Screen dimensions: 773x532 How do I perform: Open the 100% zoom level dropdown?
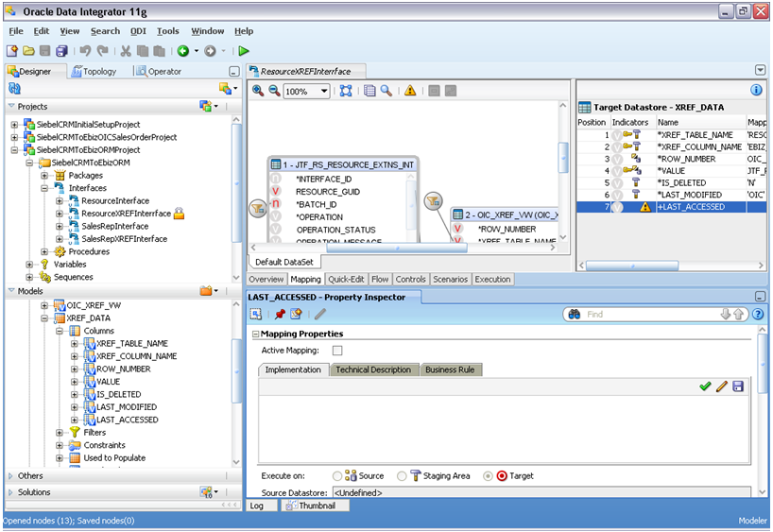pos(324,92)
